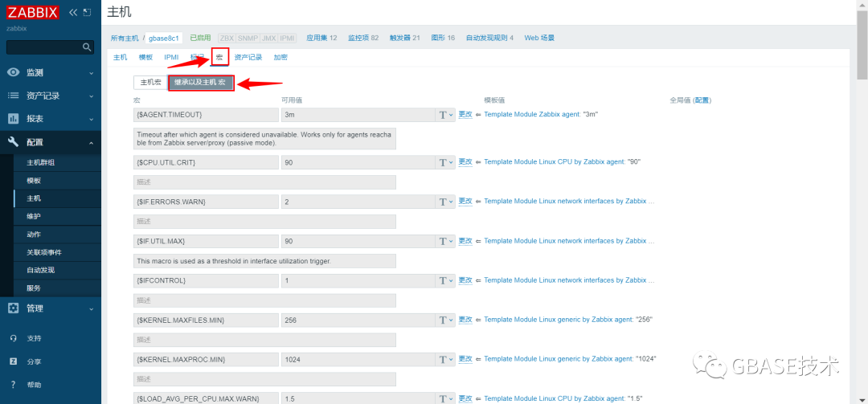Click 更改 for {$AGENT.TIMEOUT} macro
Screen dimensions: 868x404
(465, 115)
